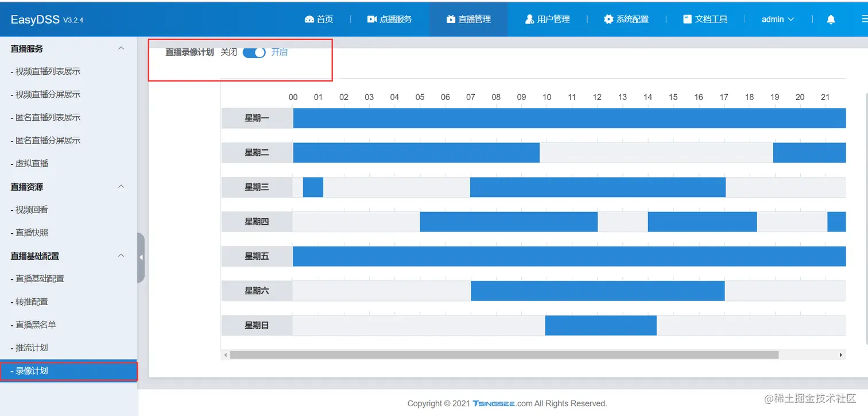868x416 pixels.
Task: Select the 直播管理 navigation tab
Action: click(x=468, y=19)
